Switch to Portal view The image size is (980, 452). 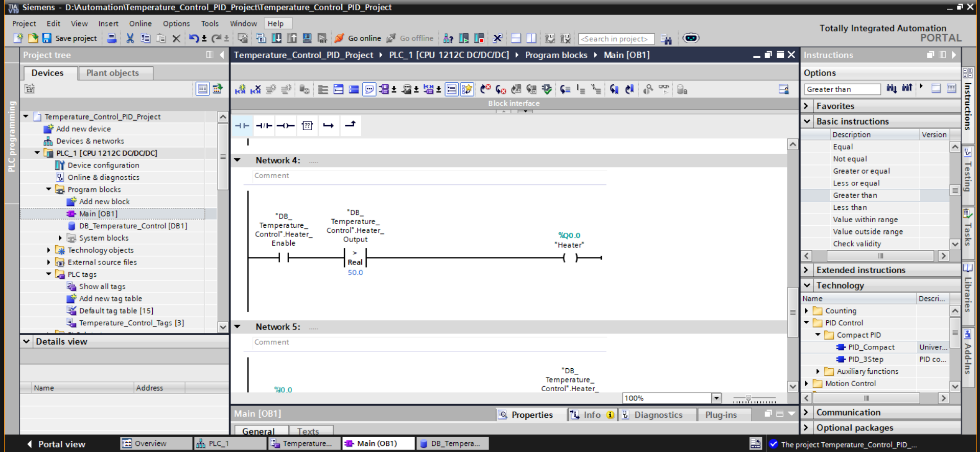56,444
